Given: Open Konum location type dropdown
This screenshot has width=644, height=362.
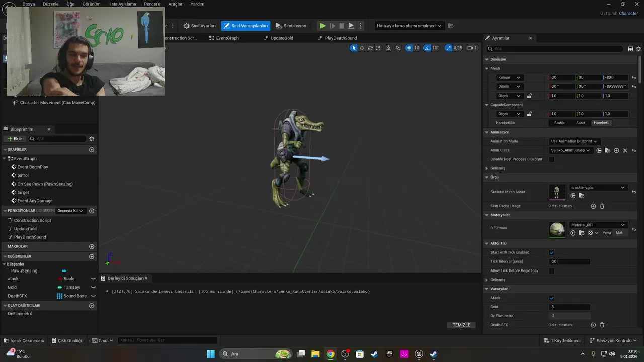Looking at the screenshot, I should point(510,77).
